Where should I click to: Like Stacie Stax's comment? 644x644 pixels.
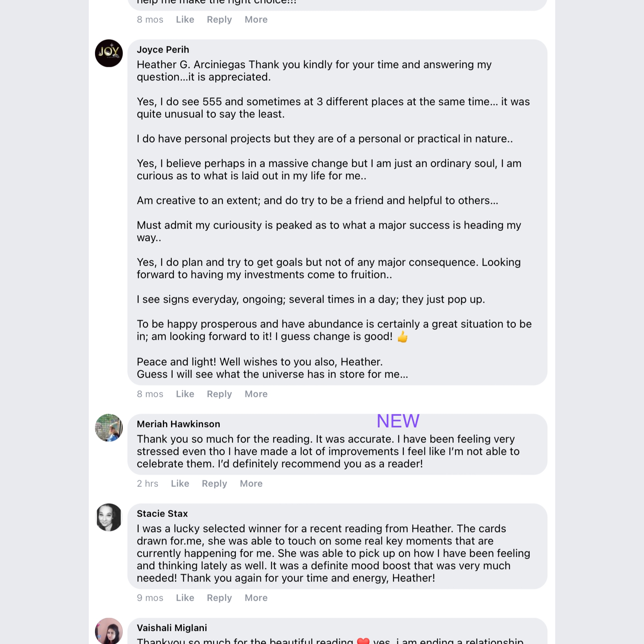point(185,598)
